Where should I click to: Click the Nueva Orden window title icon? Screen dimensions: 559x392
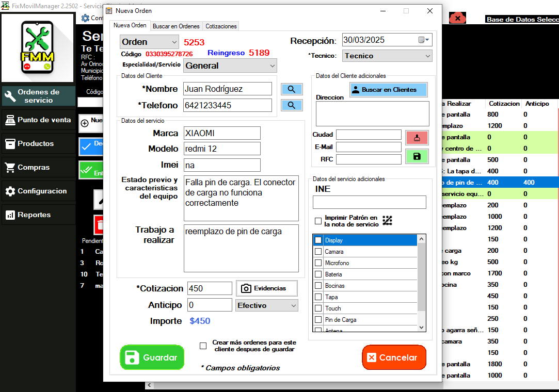point(109,11)
